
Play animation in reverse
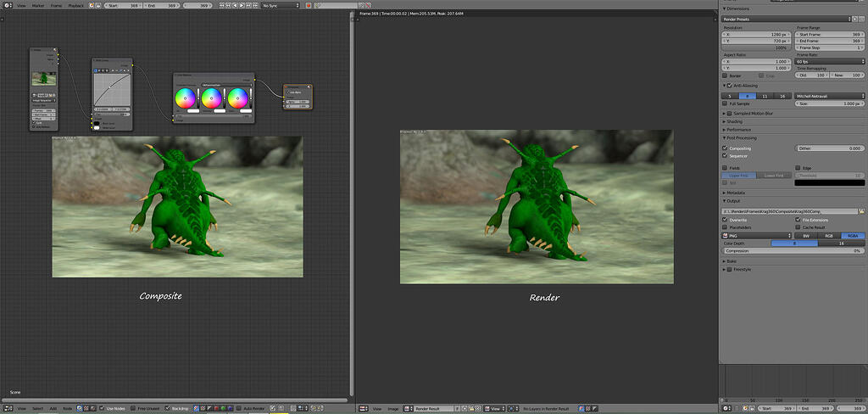[235, 5]
